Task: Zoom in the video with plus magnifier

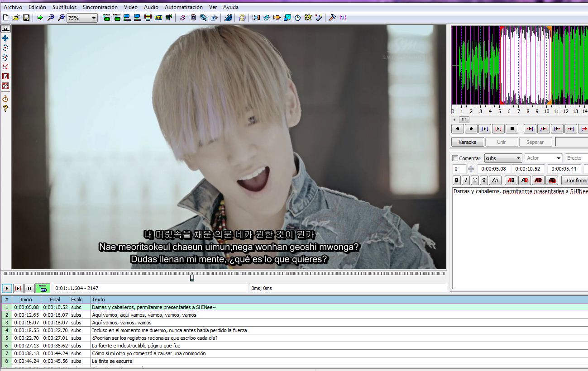Action: click(x=51, y=18)
